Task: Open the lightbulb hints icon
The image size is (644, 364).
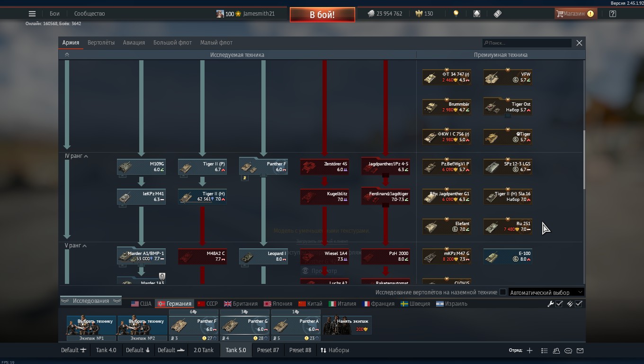Action: (x=456, y=14)
